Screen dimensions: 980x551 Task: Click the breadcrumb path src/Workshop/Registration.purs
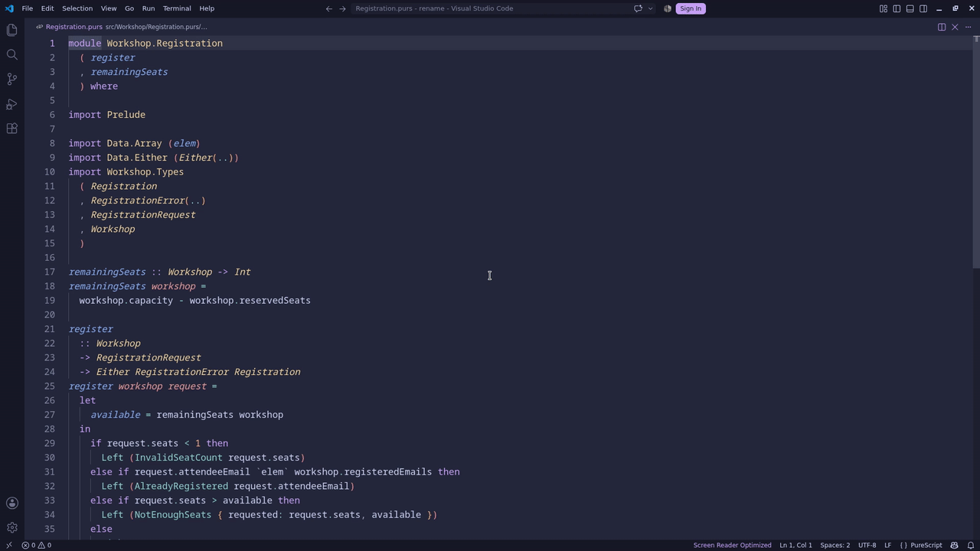click(x=156, y=27)
